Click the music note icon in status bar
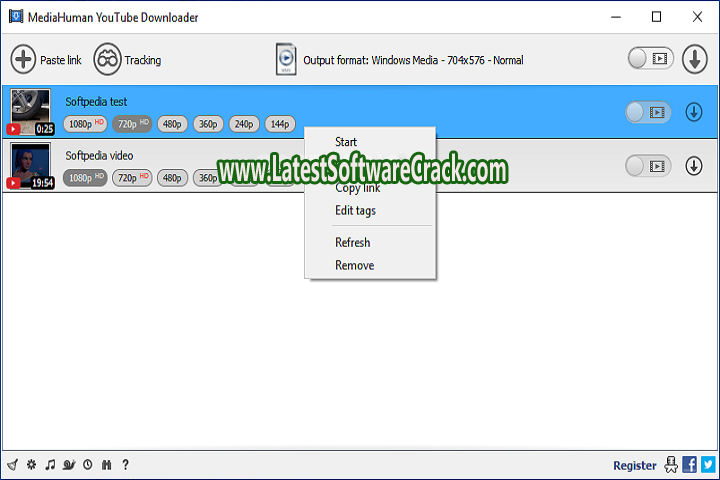Screen dimensions: 720x480 pos(50,465)
